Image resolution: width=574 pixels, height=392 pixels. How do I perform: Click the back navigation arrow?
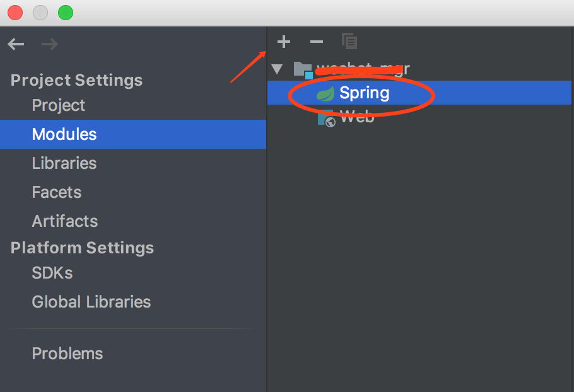click(x=15, y=43)
